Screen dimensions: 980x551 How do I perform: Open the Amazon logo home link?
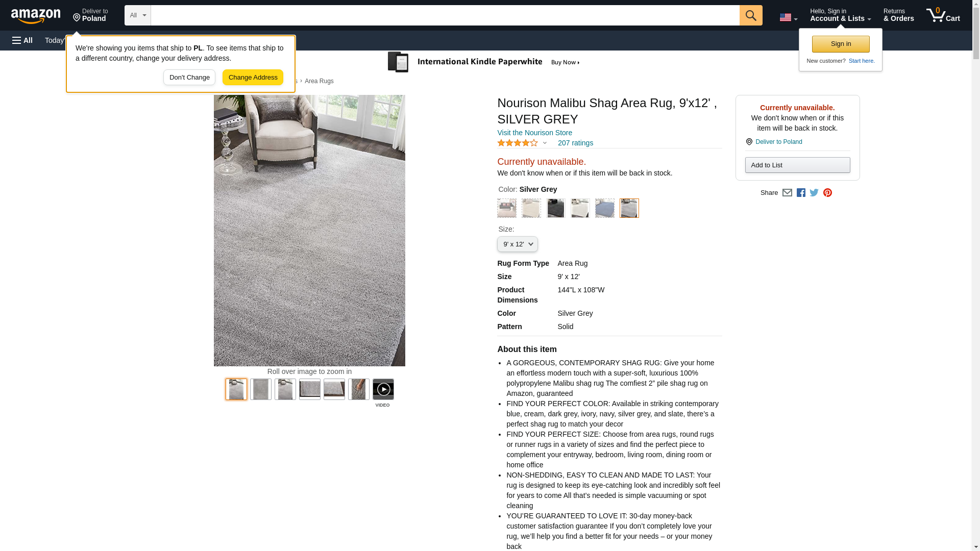point(36,16)
